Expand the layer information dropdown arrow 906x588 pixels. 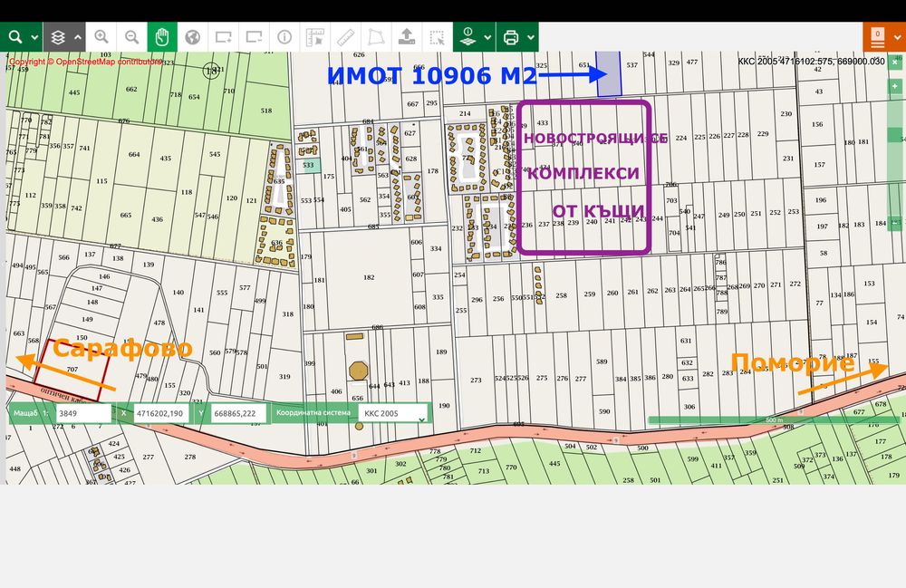pyautogui.click(x=487, y=37)
